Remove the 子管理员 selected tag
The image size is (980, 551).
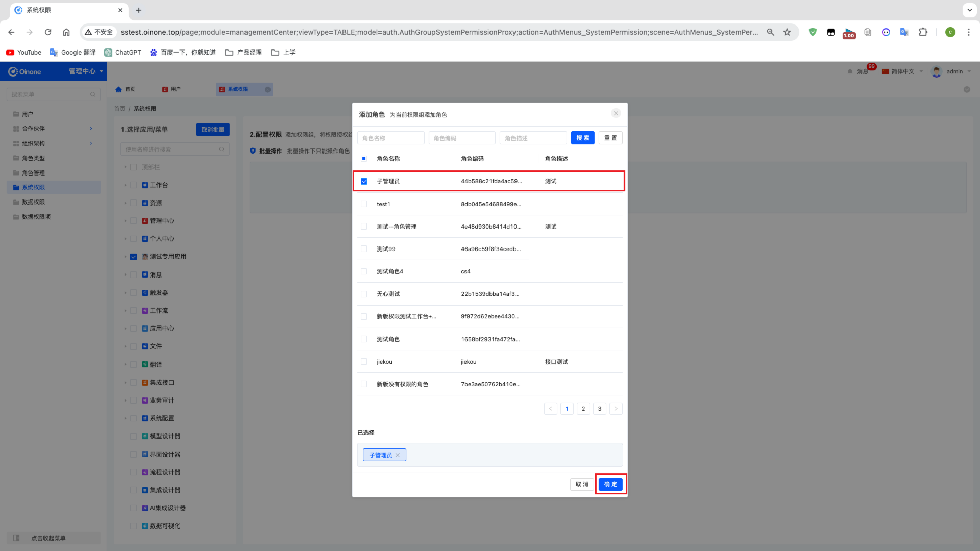click(398, 455)
